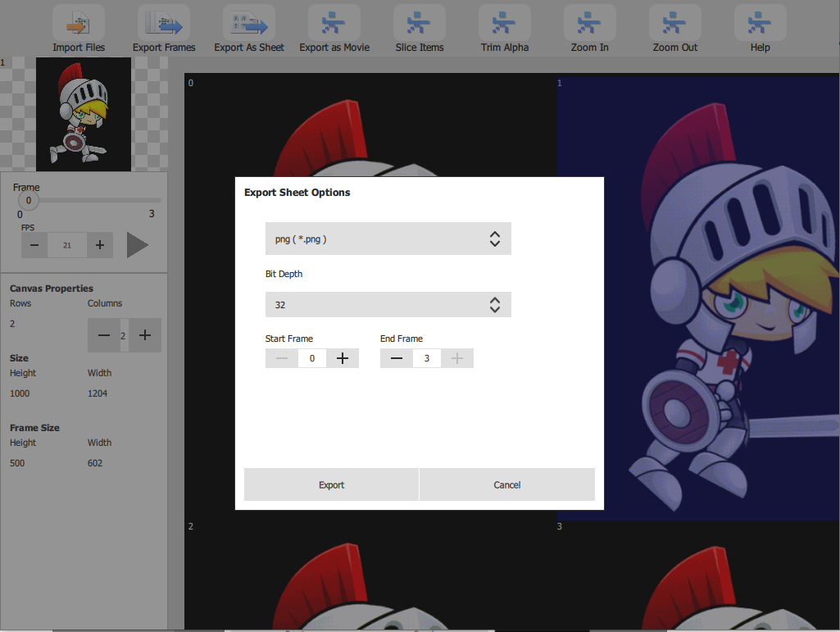Increase the FPS value
840x632 pixels.
(100, 245)
